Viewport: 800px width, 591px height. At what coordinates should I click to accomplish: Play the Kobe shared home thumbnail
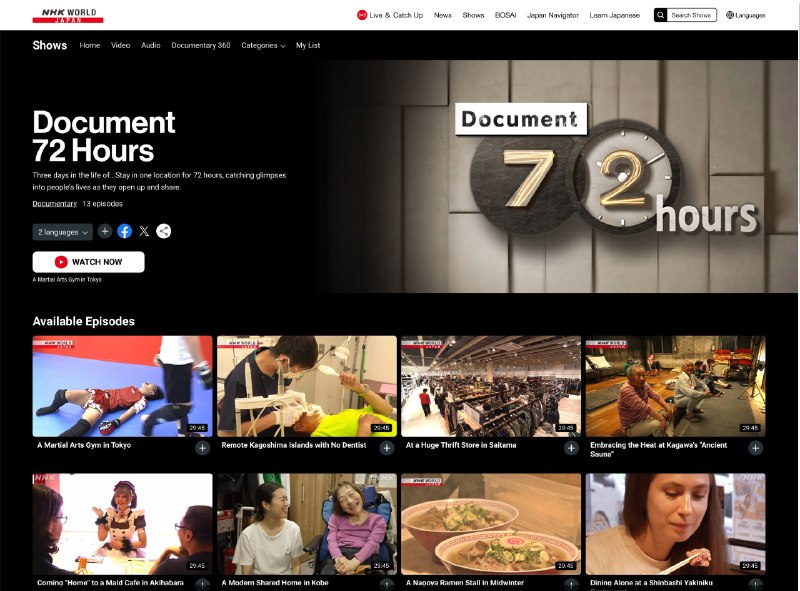click(x=307, y=524)
